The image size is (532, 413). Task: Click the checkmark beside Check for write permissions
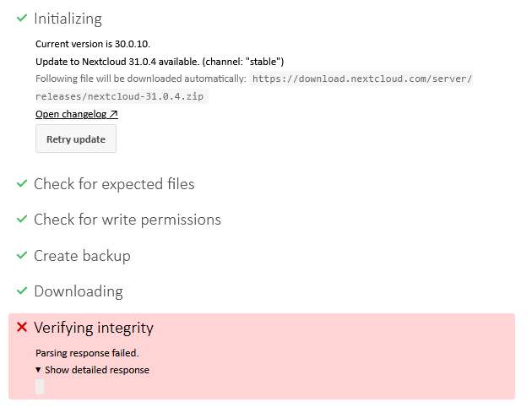pyautogui.click(x=22, y=219)
